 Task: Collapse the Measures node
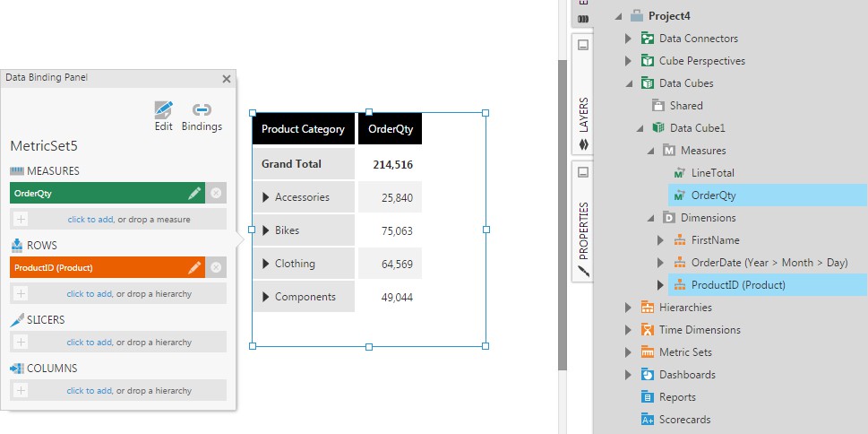tap(650, 151)
